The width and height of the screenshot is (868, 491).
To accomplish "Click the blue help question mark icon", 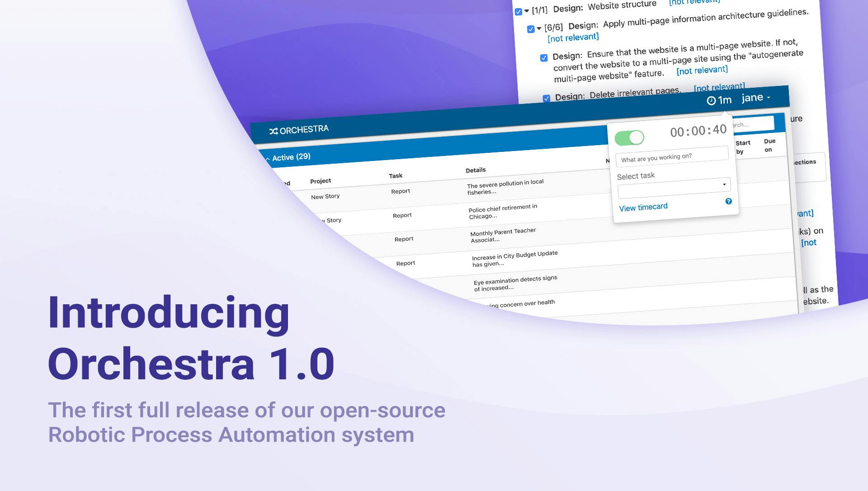I will (x=728, y=201).
